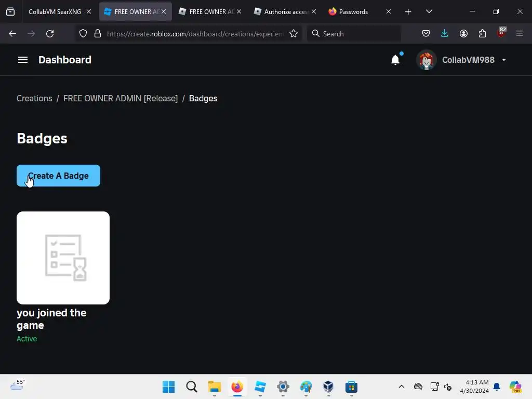Switch to the second FREE OWNER tab
Image resolution: width=532 pixels, height=399 pixels.
pyautogui.click(x=210, y=12)
